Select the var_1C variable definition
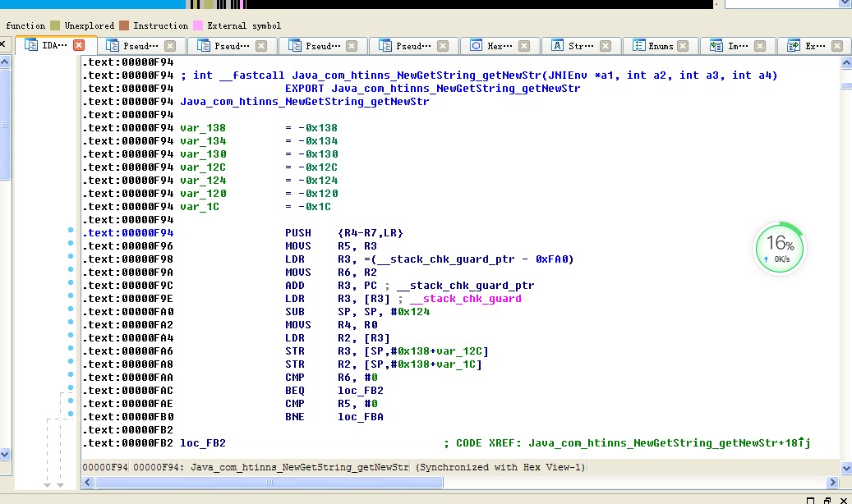Image resolution: width=852 pixels, height=504 pixels. pyautogui.click(x=200, y=207)
